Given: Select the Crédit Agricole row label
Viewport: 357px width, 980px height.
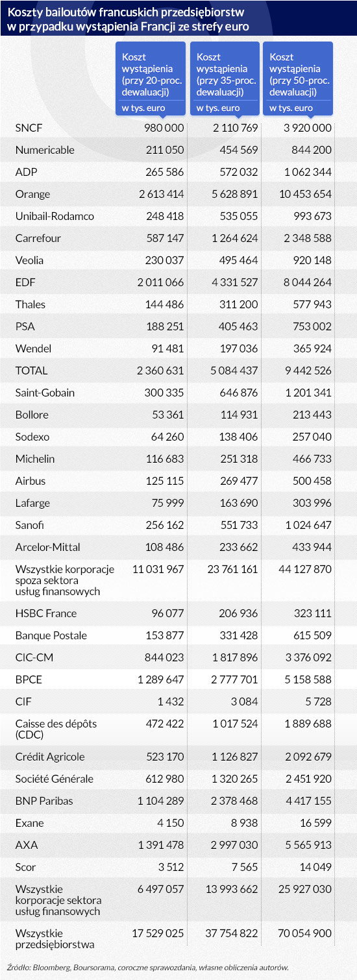Looking at the screenshot, I should (50, 757).
